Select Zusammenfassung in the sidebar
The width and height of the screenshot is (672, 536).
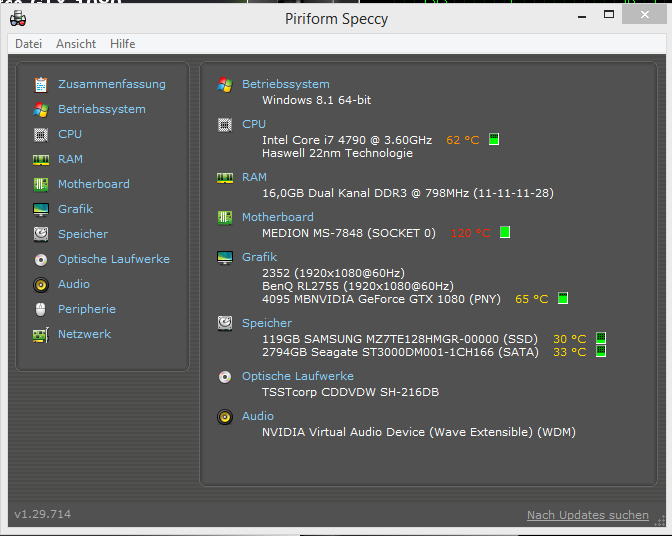pyautogui.click(x=112, y=84)
